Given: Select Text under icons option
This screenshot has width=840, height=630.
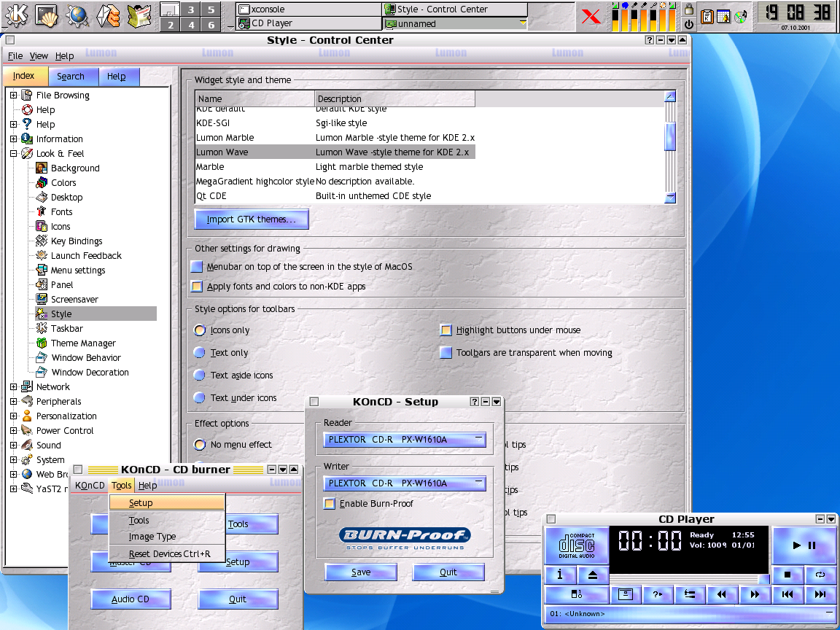Looking at the screenshot, I should [199, 397].
